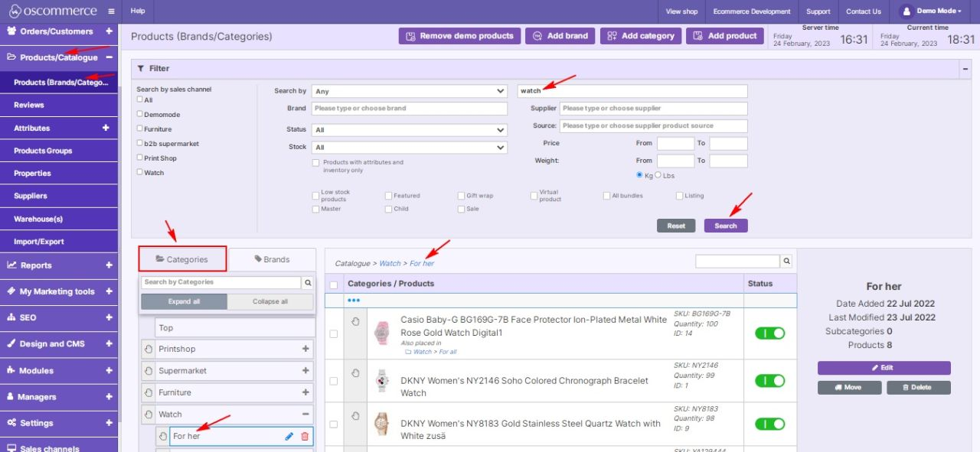
Task: Collapse the Watch category in tree
Action: coord(305,415)
